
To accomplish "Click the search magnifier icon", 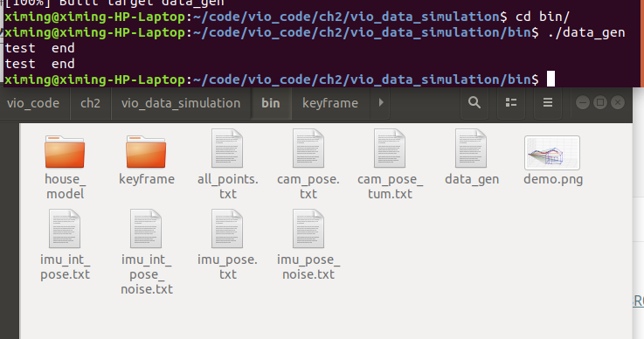I will (x=474, y=103).
